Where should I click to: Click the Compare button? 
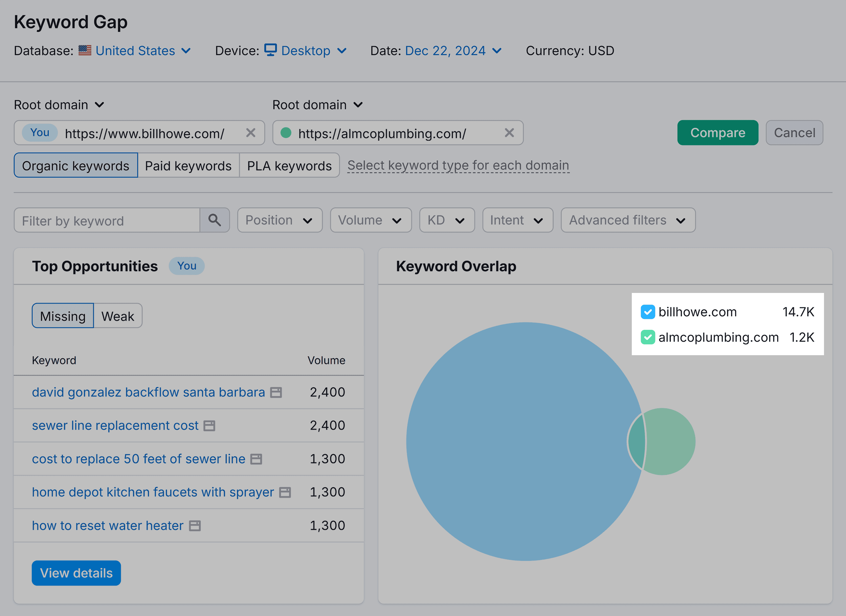(717, 132)
